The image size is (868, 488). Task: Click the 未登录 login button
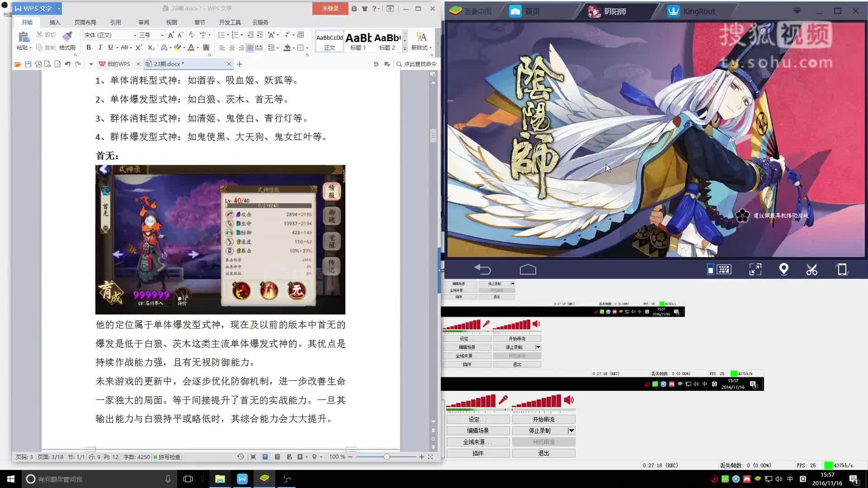pos(330,9)
